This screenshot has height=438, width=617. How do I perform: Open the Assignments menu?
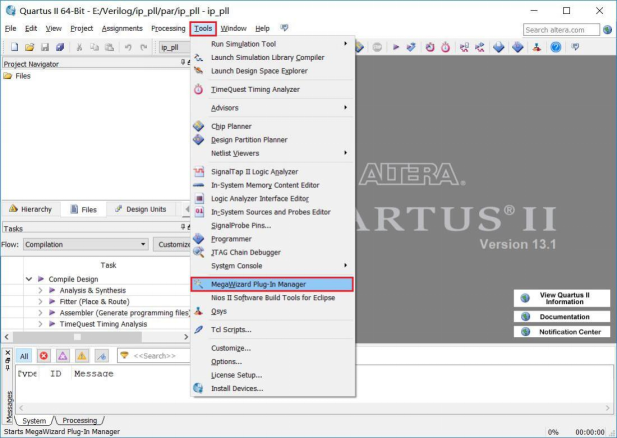[x=122, y=28]
